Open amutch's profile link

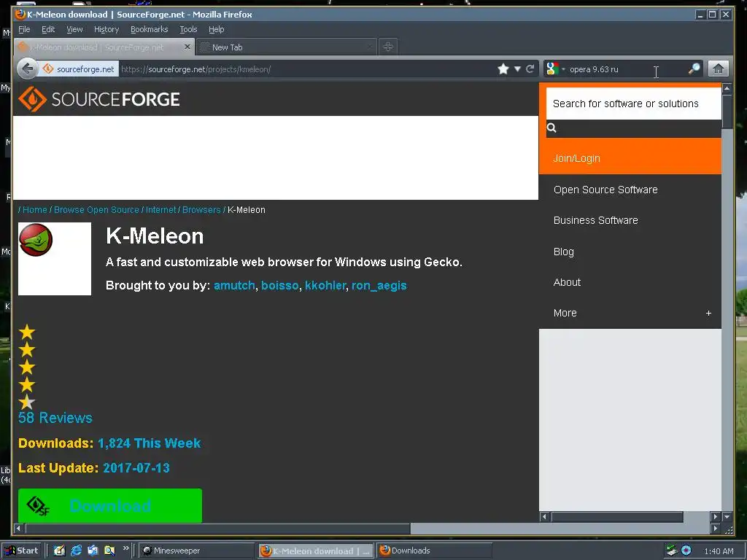click(234, 285)
